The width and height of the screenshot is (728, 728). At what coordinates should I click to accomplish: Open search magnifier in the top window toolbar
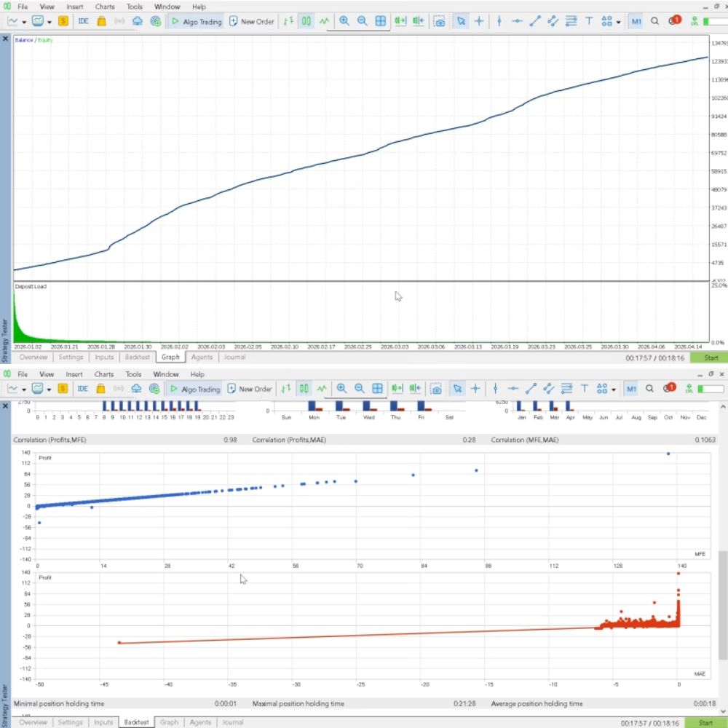point(654,21)
